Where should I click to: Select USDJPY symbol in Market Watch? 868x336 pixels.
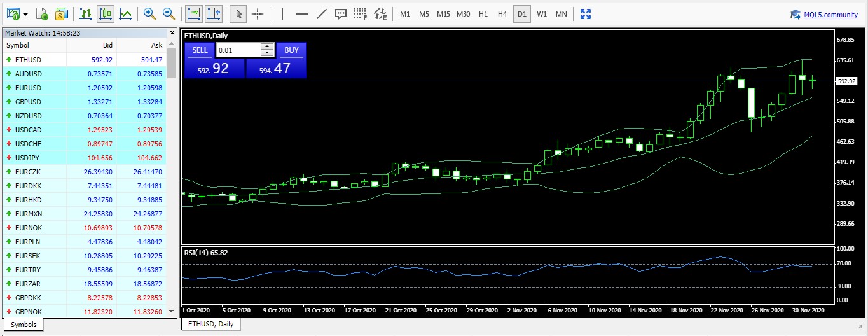tap(27, 158)
